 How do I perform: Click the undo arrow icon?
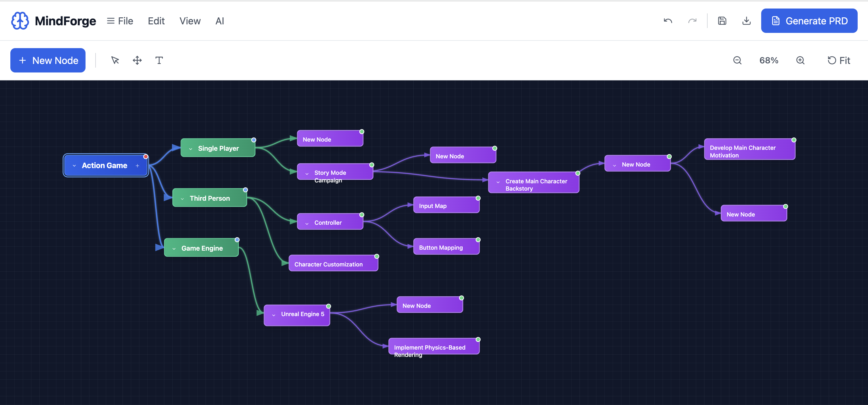(x=667, y=21)
